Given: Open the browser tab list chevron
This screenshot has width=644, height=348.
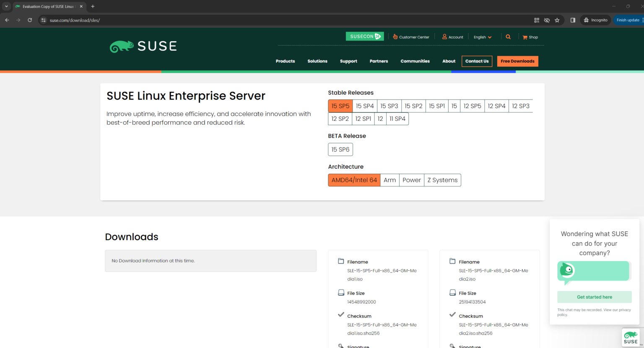Looking at the screenshot, I should click(6, 6).
